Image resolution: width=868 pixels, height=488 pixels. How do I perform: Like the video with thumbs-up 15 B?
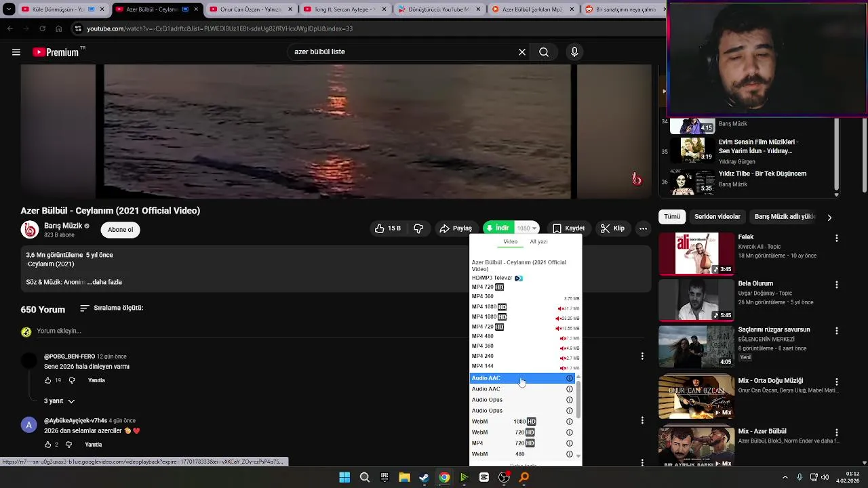click(388, 229)
